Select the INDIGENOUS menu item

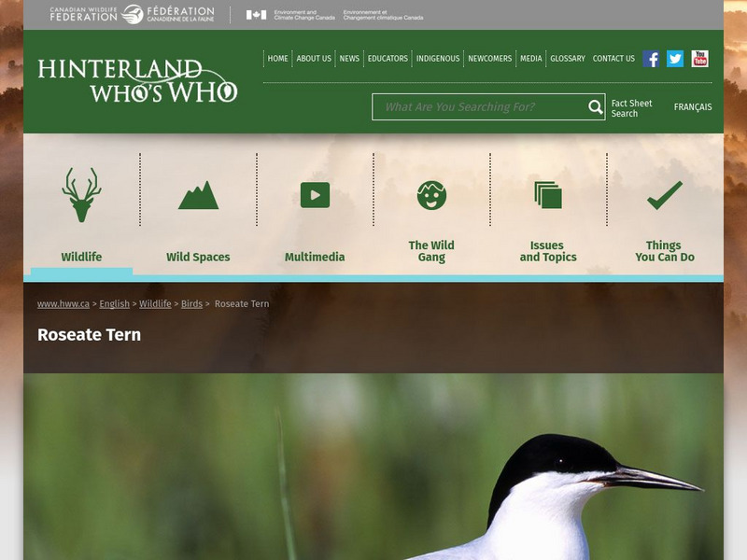click(x=438, y=59)
